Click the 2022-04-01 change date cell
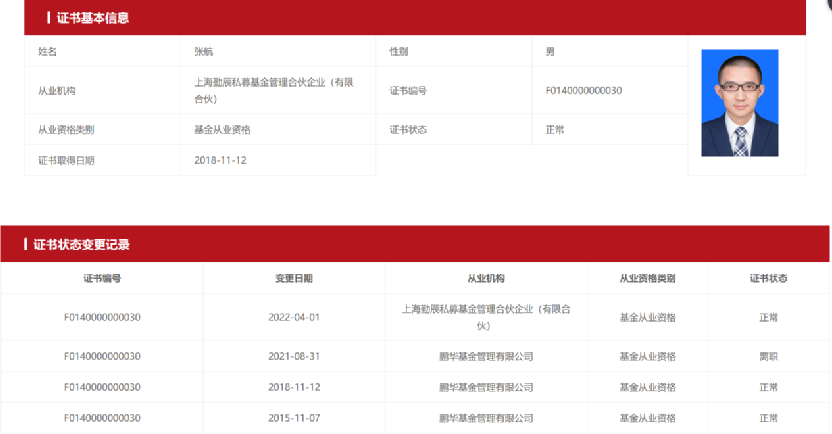This screenshot has width=832, height=434. 293,317
